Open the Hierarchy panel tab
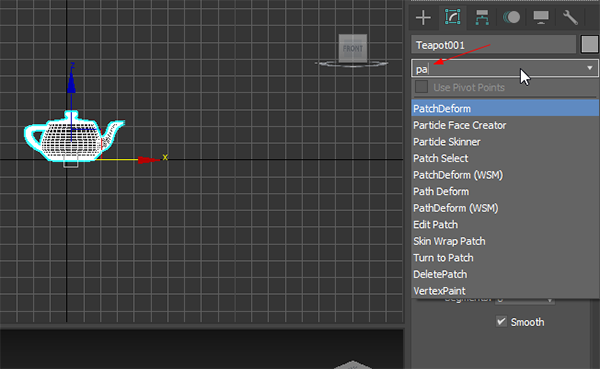The height and width of the screenshot is (369, 600). 482,18
